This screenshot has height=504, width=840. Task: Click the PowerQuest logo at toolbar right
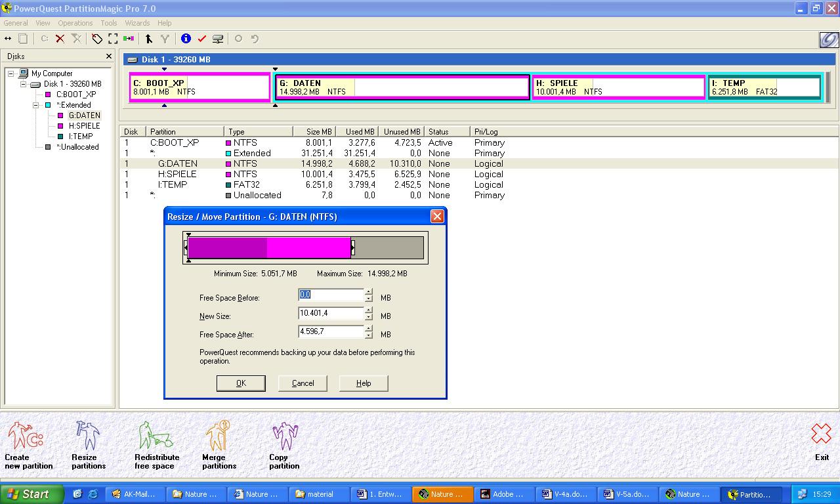[x=829, y=39]
